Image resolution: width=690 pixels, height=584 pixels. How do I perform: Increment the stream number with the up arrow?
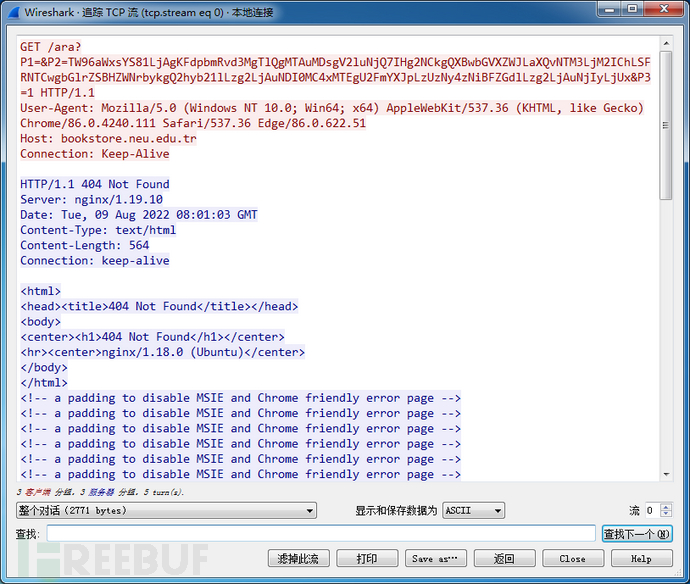[666, 506]
